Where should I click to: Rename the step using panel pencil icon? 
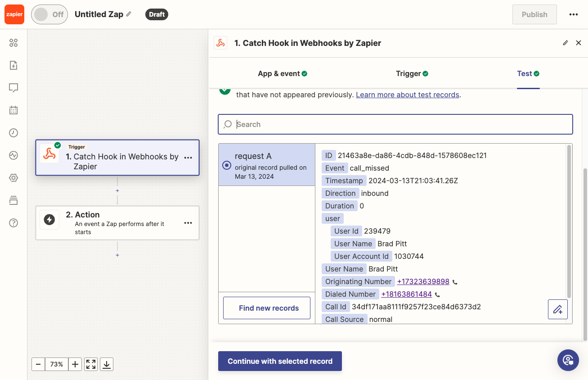tap(566, 43)
